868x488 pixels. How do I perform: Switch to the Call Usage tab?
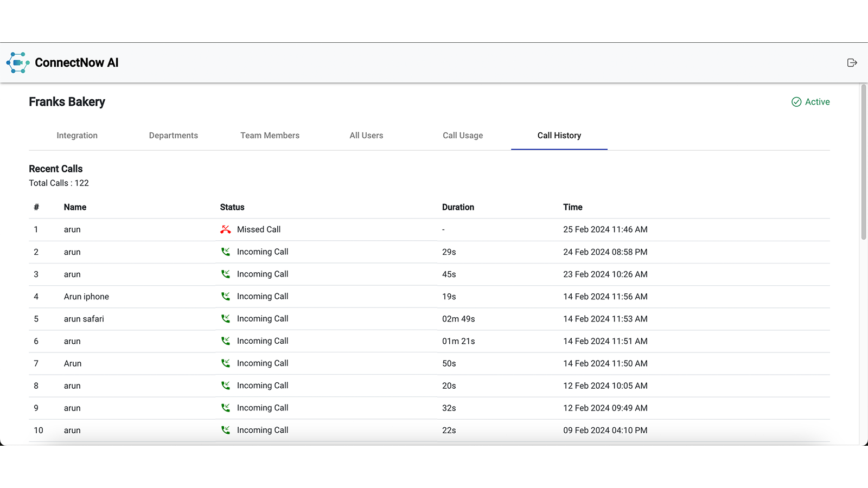click(x=463, y=136)
